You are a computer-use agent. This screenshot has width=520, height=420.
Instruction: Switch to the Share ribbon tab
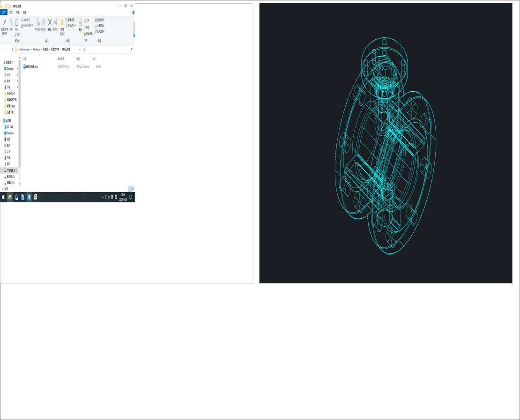point(18,12)
